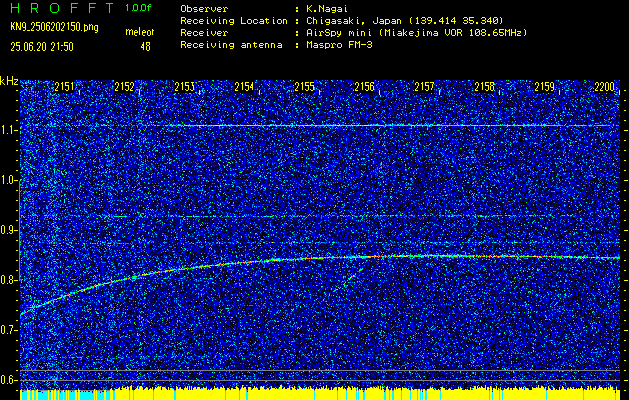This screenshot has height=400, width=629.
Task: Click the meteor count label
Action: pyautogui.click(x=140, y=32)
